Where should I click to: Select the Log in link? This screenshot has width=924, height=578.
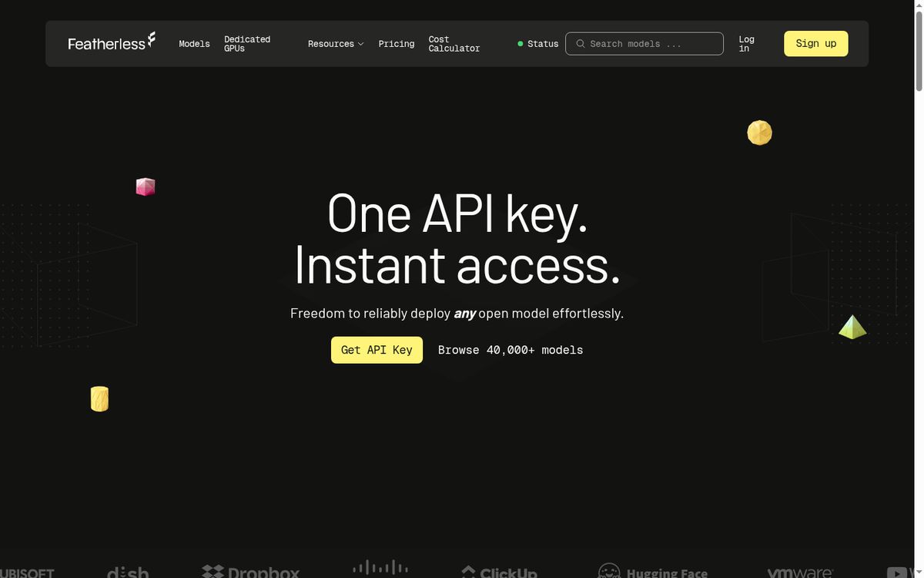(747, 44)
